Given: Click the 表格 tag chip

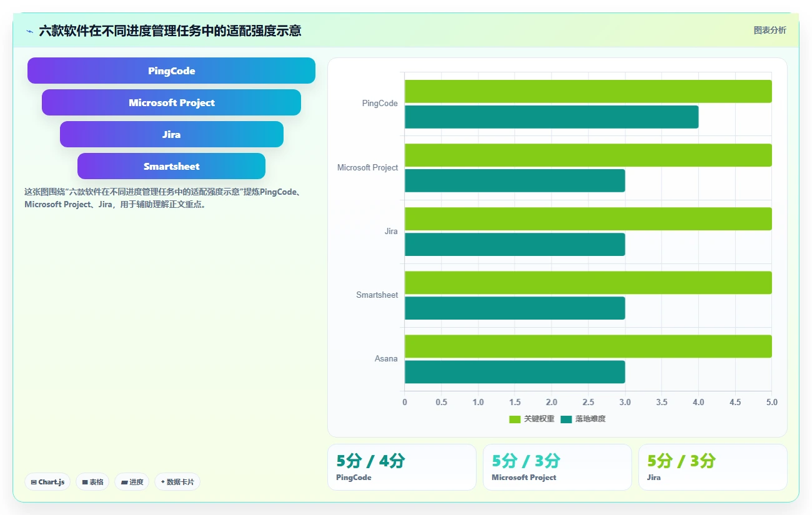Looking at the screenshot, I should pos(92,482).
